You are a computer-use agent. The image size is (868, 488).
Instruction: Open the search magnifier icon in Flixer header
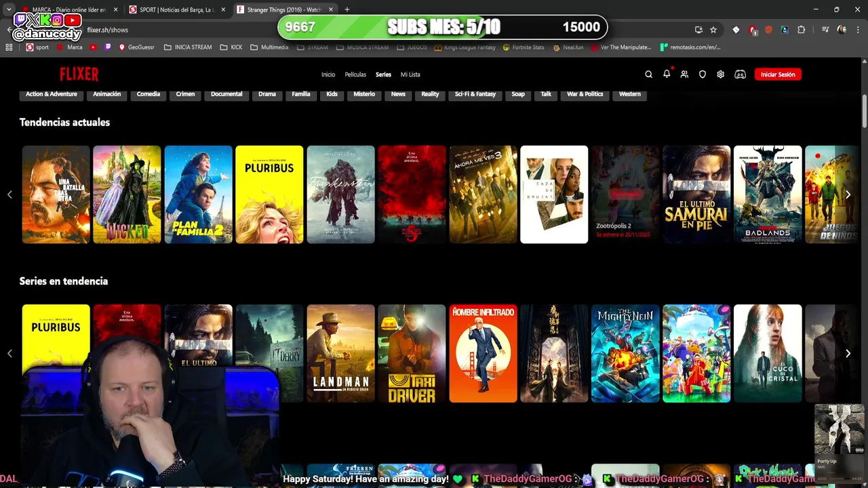648,75
